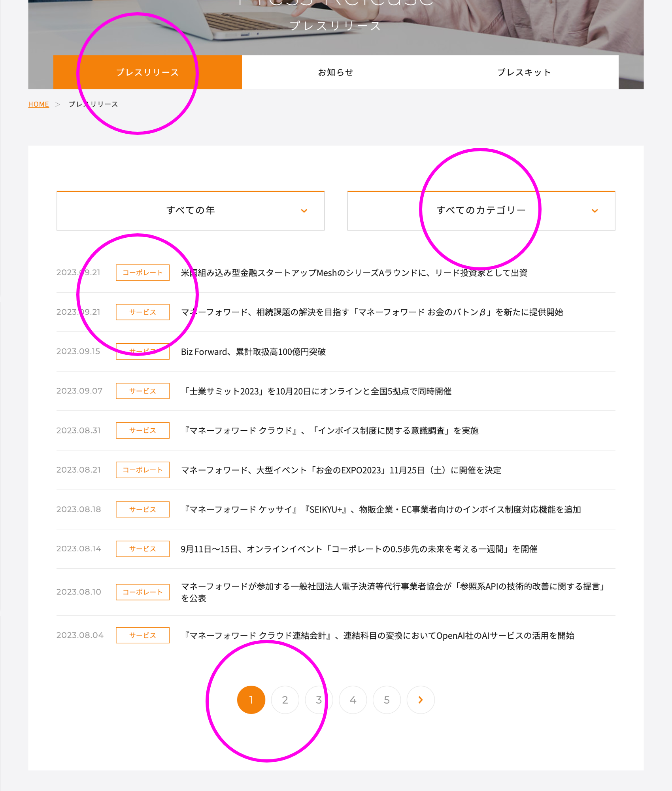672x791 pixels.
Task: Go to page 5 of results
Action: [x=387, y=700]
